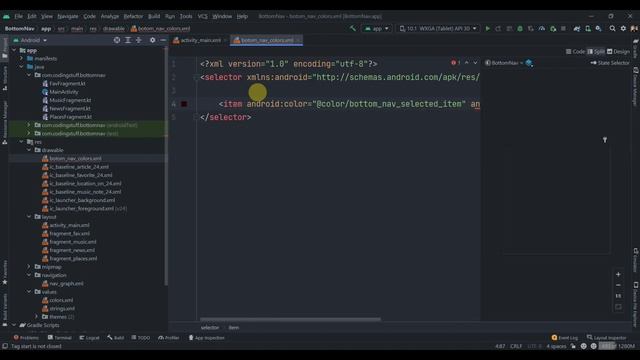
Task: Go to previous highlighted error arrow
Action: coord(467,63)
